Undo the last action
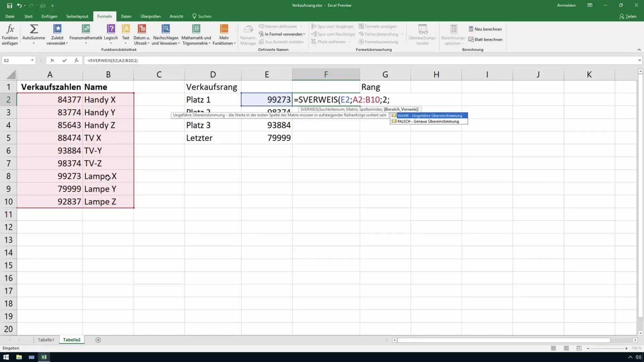Viewport: 644px width, 362px height. point(19,5)
